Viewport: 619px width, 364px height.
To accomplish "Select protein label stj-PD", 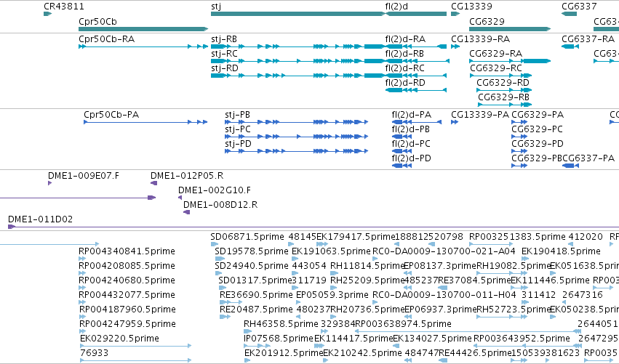I will (x=238, y=144).
